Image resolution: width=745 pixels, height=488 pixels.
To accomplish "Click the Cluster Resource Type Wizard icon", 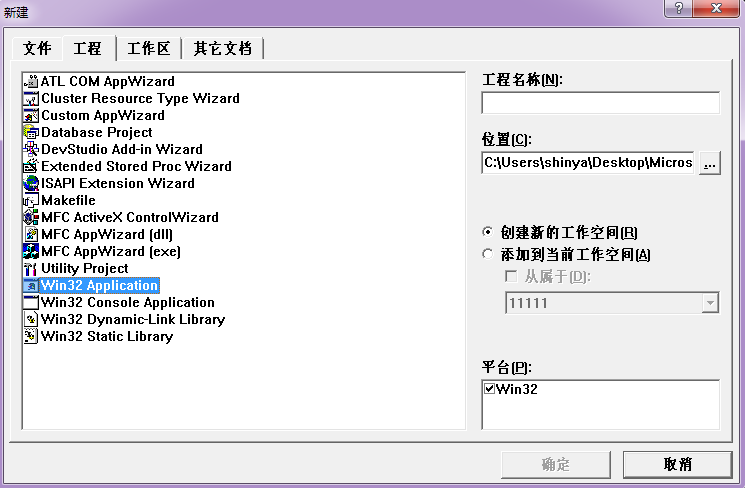I will [31, 99].
